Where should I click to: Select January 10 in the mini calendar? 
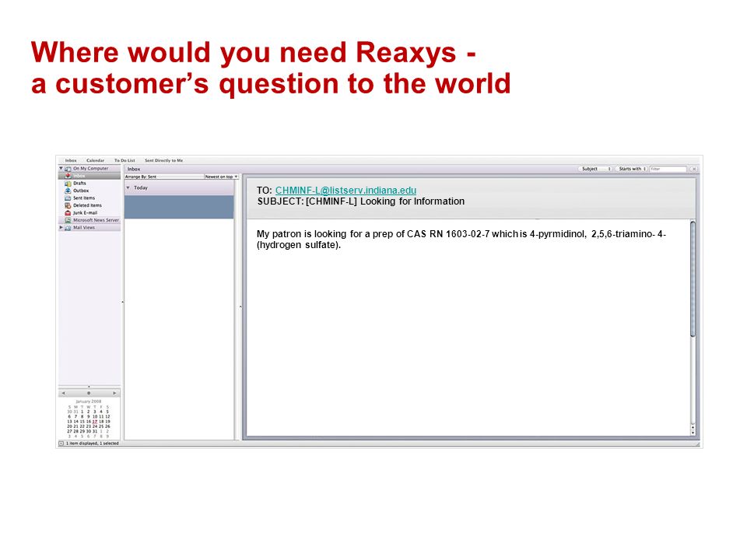(95, 417)
